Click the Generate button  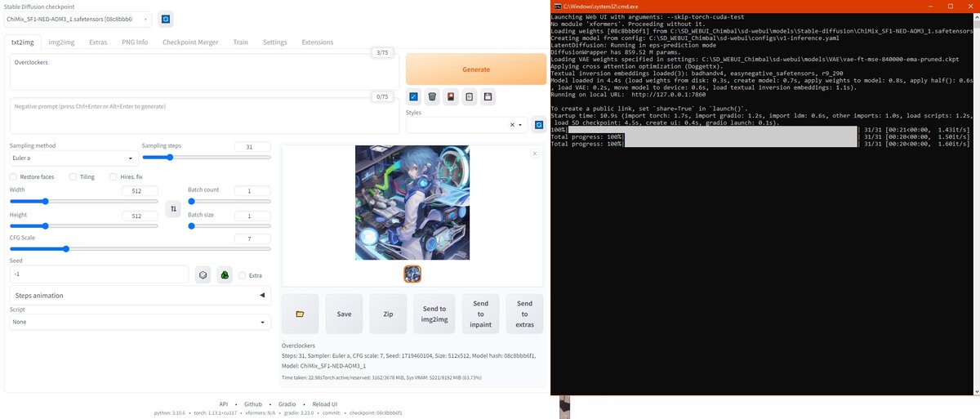click(x=476, y=69)
